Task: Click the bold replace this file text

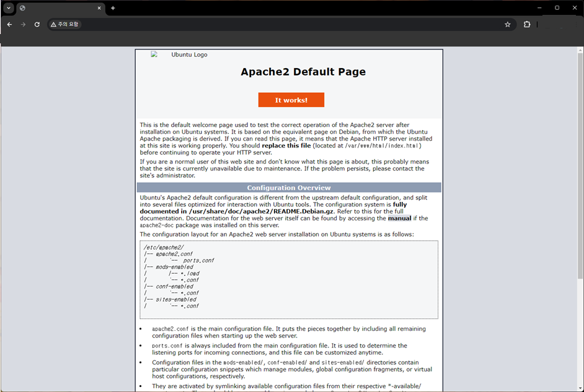Action: click(286, 146)
